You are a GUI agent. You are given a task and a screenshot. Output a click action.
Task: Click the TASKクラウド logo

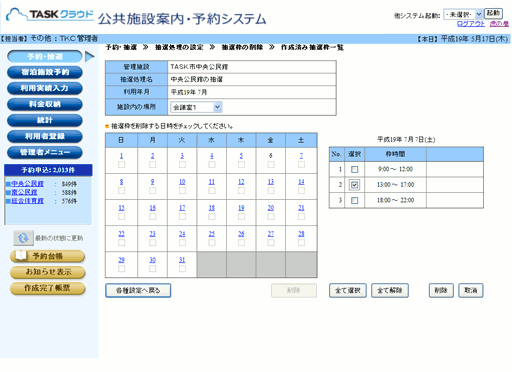[x=50, y=15]
